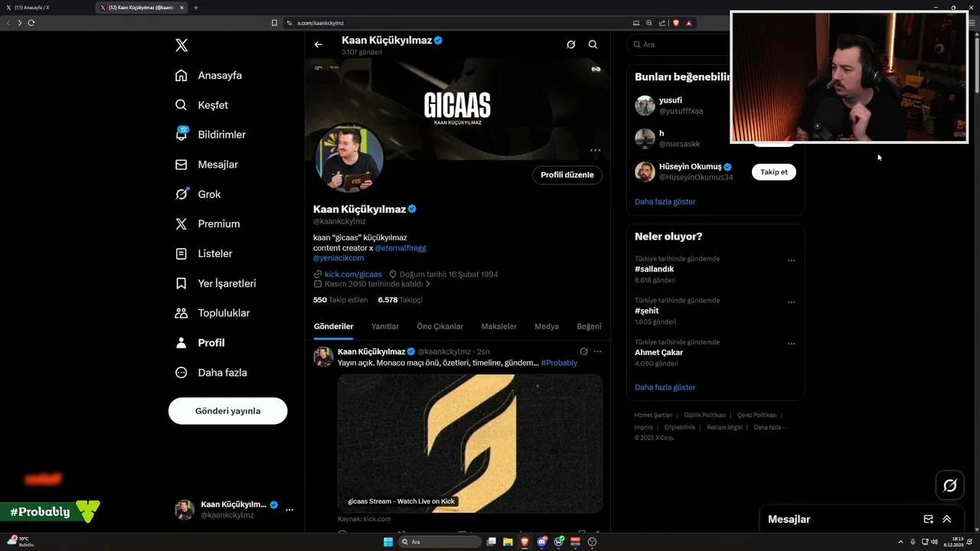Open the Ahmet Çakar trending topic
This screenshot has width=980, height=551.
tap(659, 353)
